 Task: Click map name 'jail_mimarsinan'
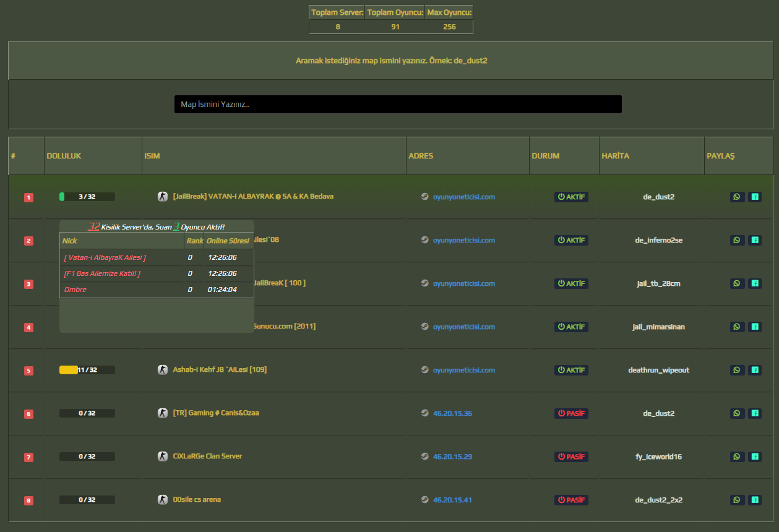(658, 327)
